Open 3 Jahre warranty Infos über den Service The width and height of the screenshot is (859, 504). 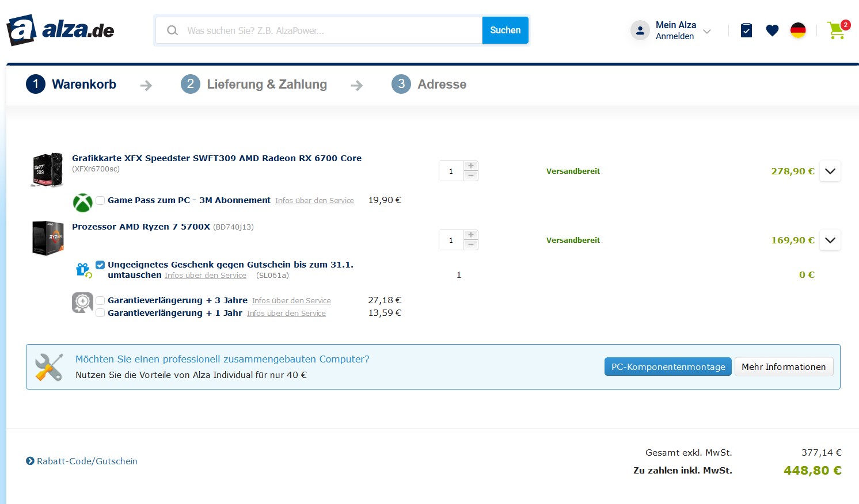291,300
